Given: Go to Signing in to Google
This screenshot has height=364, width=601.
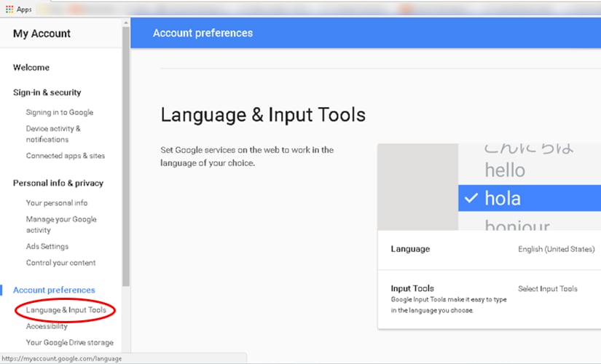Looking at the screenshot, I should (60, 112).
